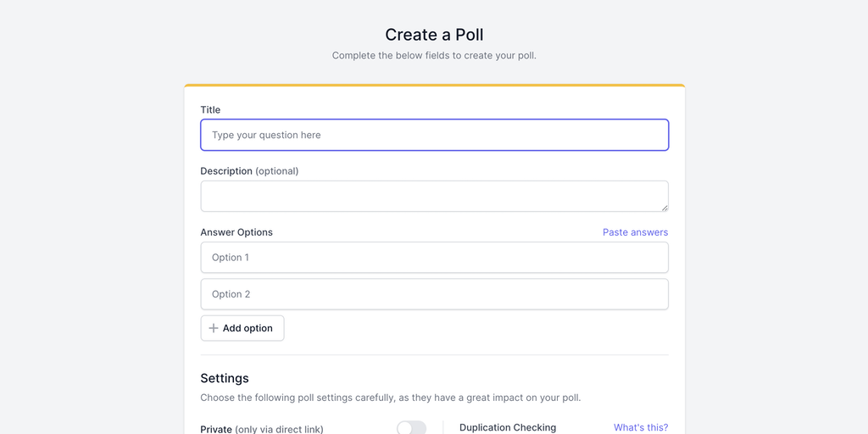Click the poll settings warning text
Viewport: 868px width, 434px height.
click(x=390, y=398)
